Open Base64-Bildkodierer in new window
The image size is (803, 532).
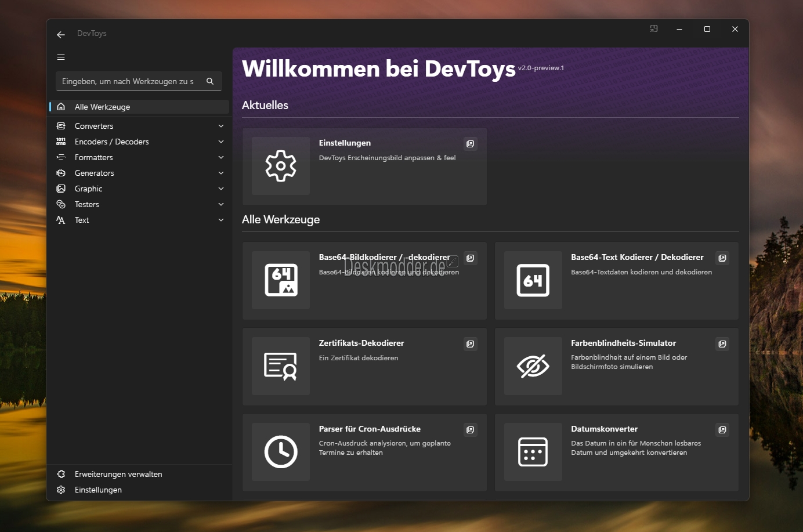point(471,258)
